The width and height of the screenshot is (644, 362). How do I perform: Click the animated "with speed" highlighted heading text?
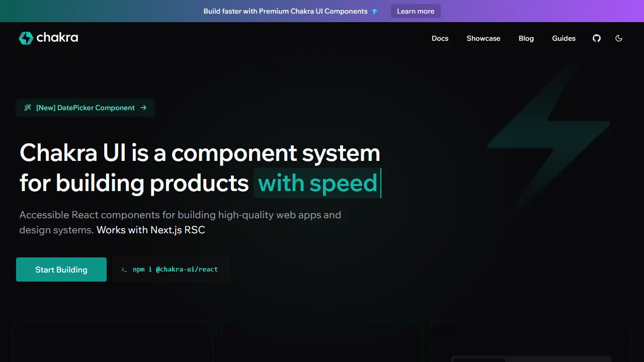tap(317, 183)
